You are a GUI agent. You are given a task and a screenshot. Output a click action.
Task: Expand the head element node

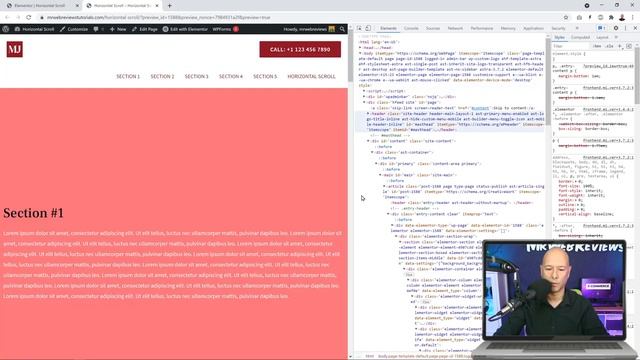(360, 48)
